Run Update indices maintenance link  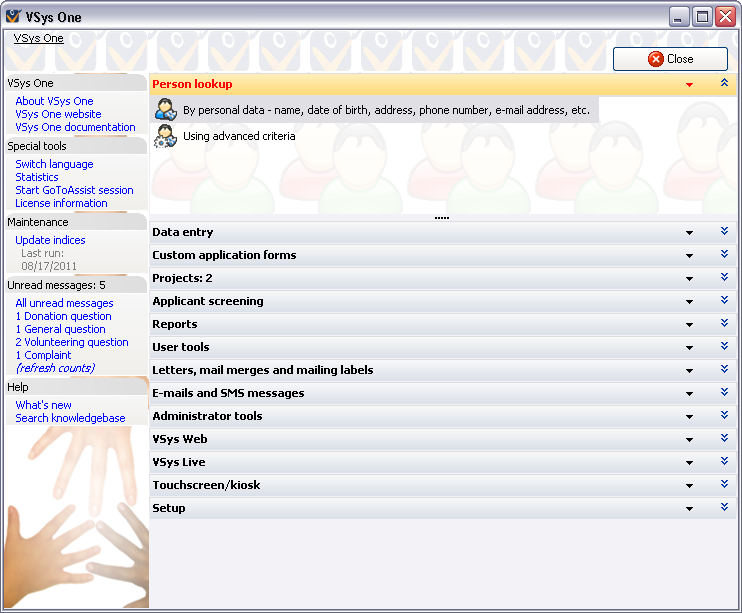point(50,240)
